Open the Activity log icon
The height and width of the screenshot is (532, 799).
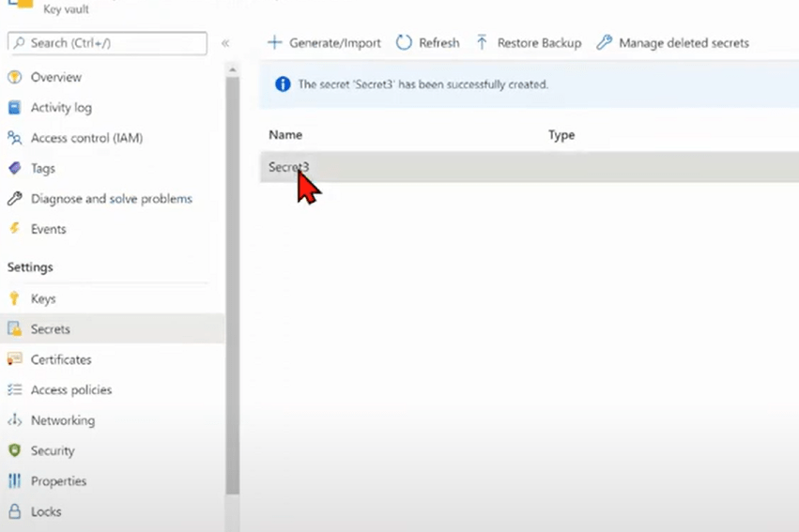pyautogui.click(x=14, y=108)
